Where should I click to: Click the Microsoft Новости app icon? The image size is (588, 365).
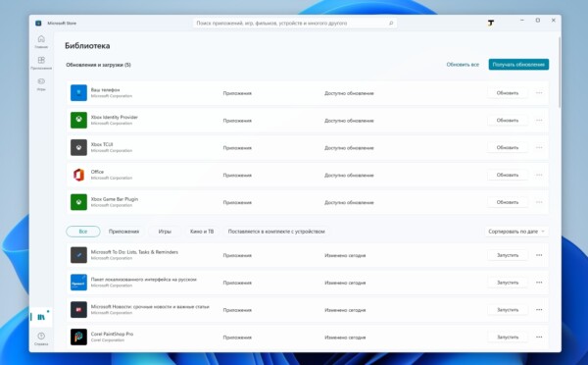coord(78,310)
